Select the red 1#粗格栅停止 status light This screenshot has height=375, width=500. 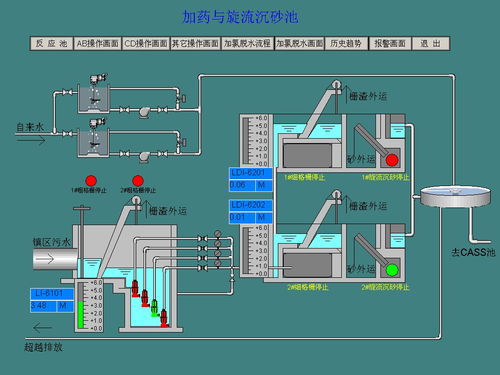pos(91,181)
